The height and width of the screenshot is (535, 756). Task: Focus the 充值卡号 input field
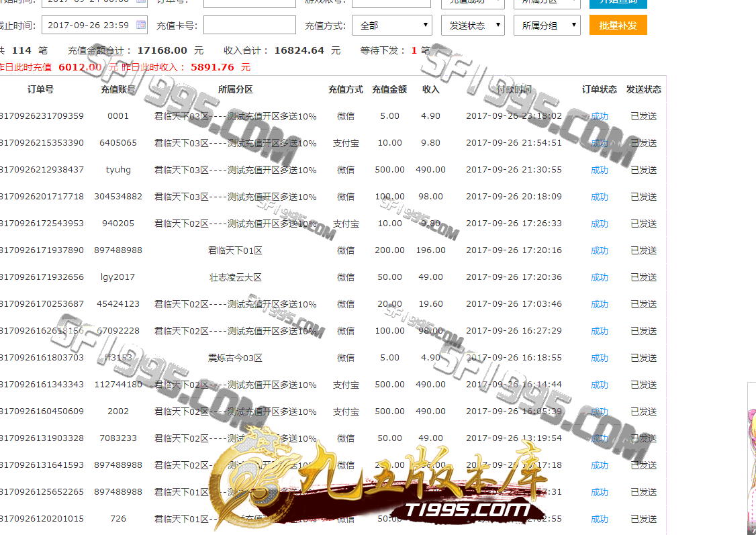click(x=250, y=25)
